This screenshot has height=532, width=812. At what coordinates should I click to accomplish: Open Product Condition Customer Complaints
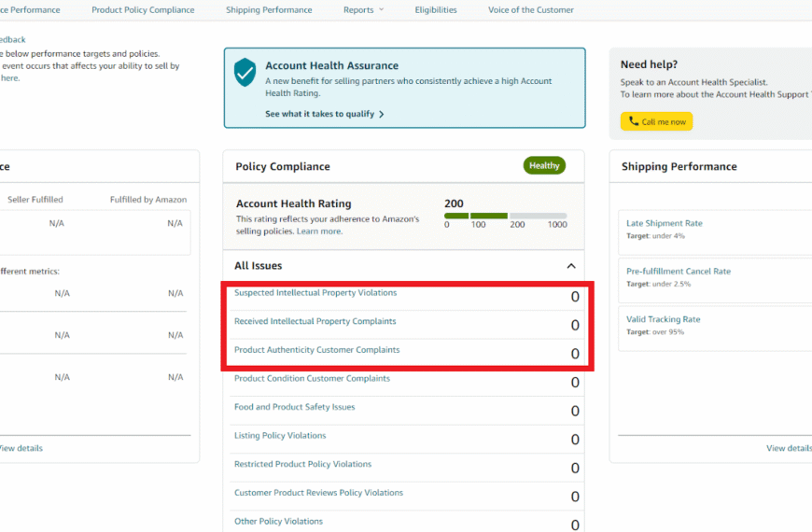pyautogui.click(x=312, y=378)
